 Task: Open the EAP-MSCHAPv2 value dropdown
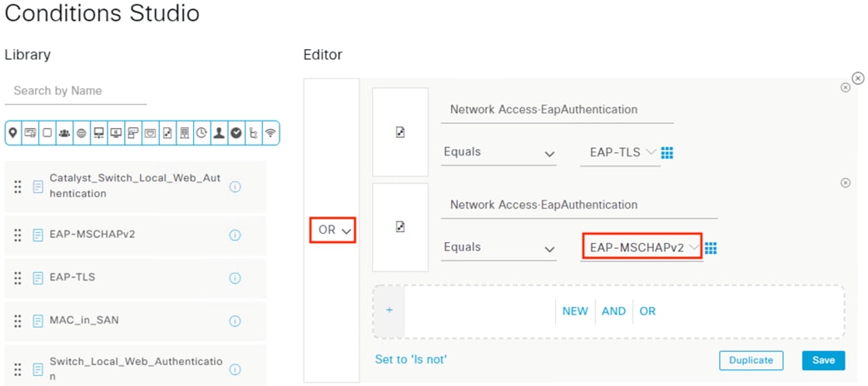point(642,247)
